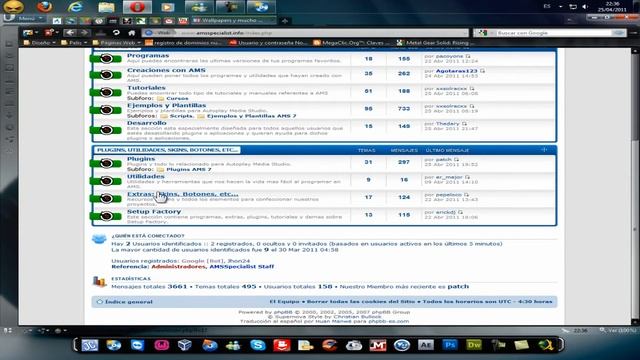This screenshot has width=640, height=360.
Task: Open user Agotaras123 profile
Action: coord(456,71)
